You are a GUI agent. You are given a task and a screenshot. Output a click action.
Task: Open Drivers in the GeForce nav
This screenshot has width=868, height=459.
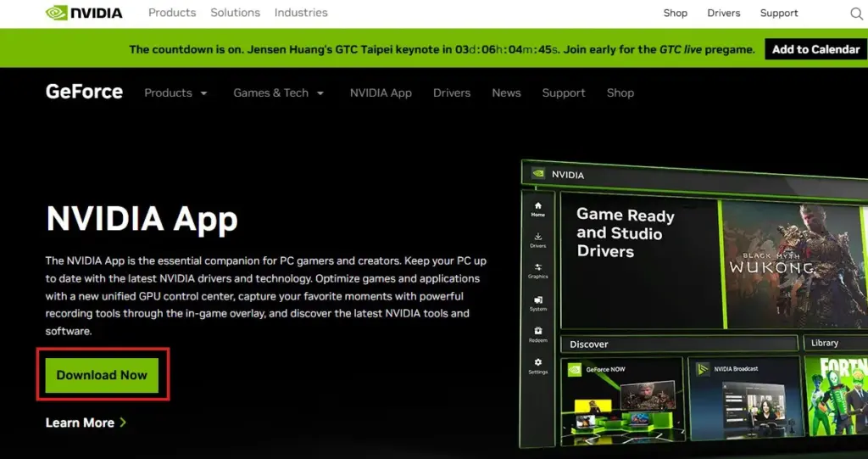pyautogui.click(x=452, y=93)
